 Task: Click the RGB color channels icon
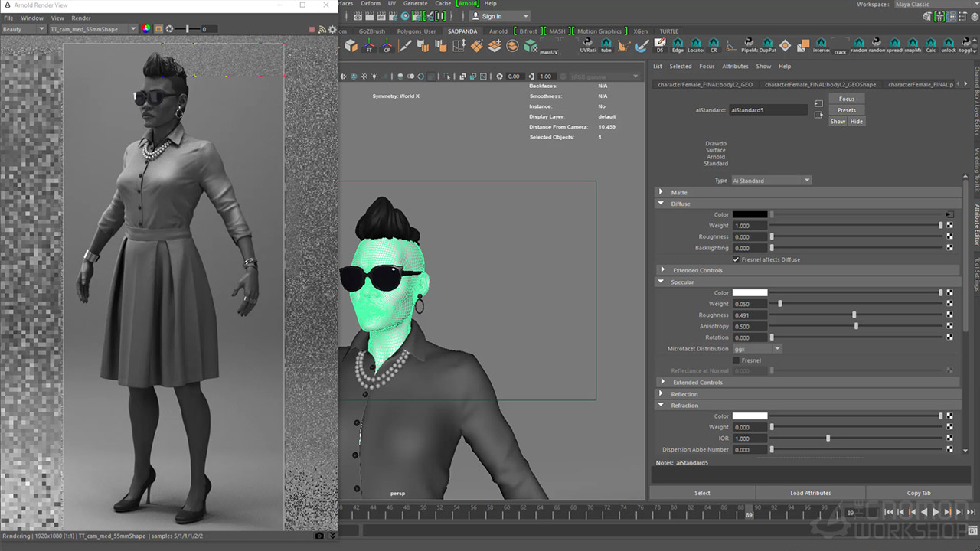click(145, 29)
